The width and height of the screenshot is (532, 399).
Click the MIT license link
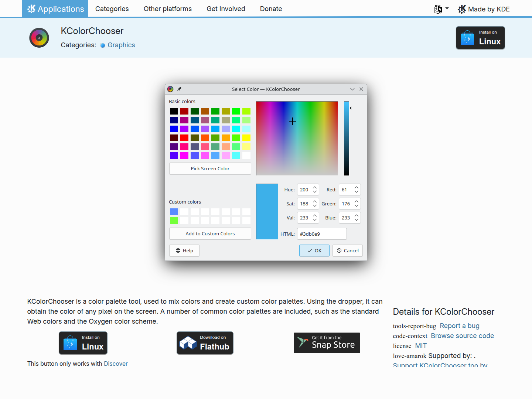[x=421, y=346]
